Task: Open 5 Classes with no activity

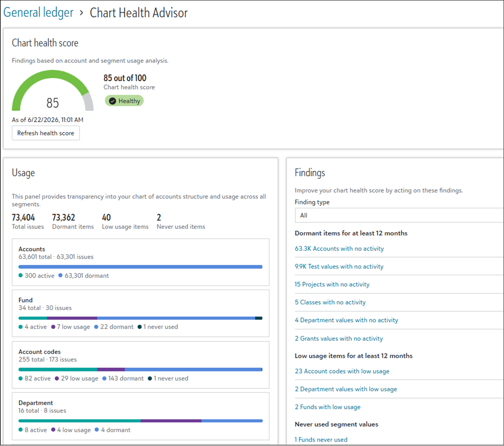Action: tap(330, 302)
